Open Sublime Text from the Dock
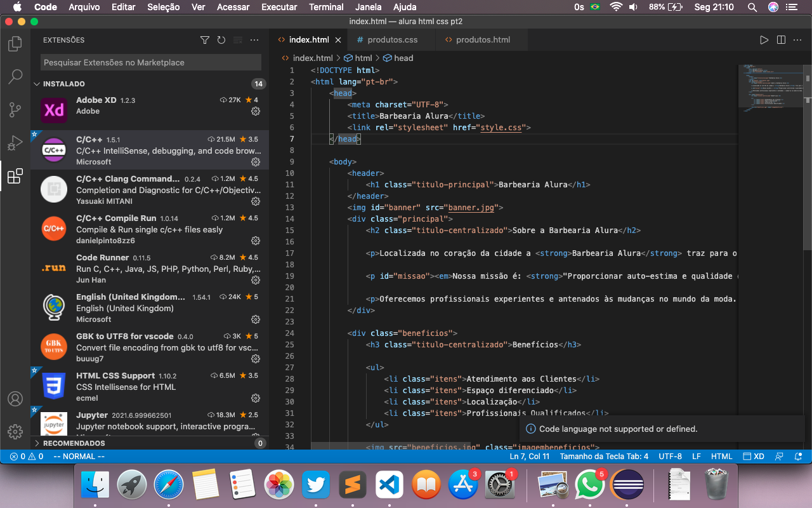 pos(353,486)
